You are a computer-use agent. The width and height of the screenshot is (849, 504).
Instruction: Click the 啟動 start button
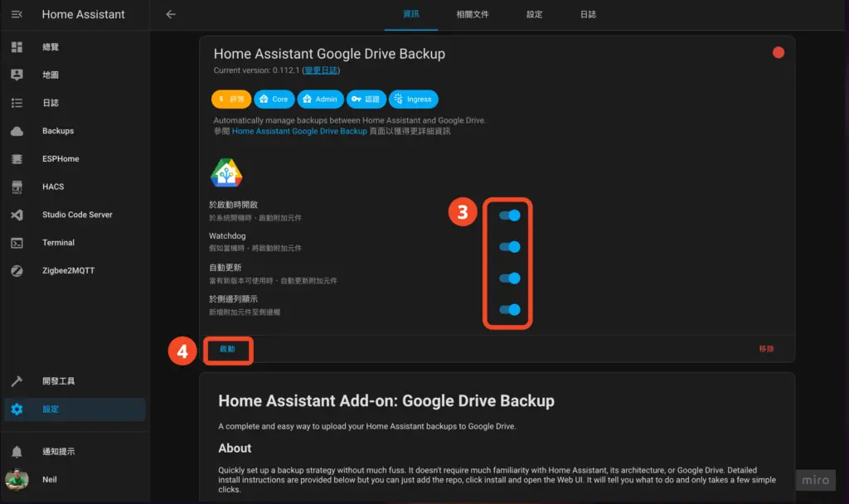[227, 349]
